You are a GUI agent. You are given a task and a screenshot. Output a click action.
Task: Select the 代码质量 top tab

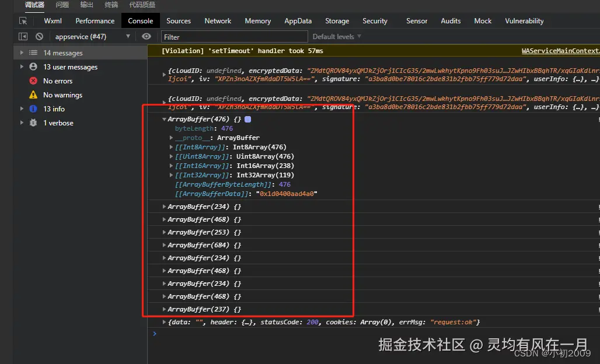pos(142,5)
